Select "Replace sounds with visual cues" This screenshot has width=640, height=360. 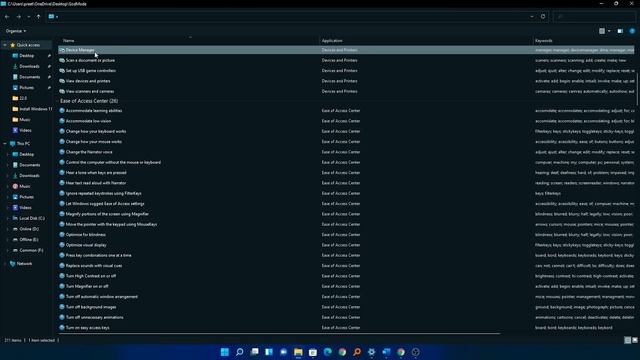[94, 266]
